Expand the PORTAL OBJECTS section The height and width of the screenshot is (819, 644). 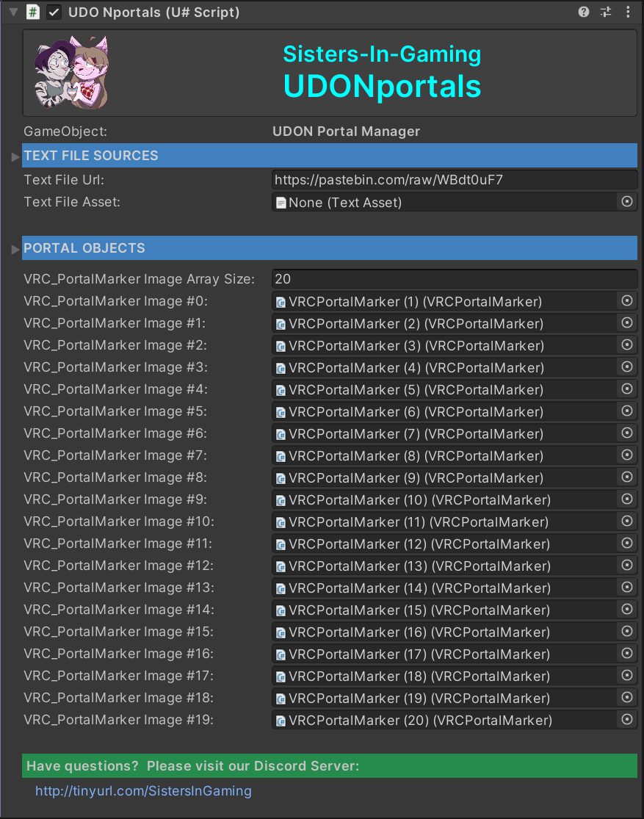coord(15,248)
